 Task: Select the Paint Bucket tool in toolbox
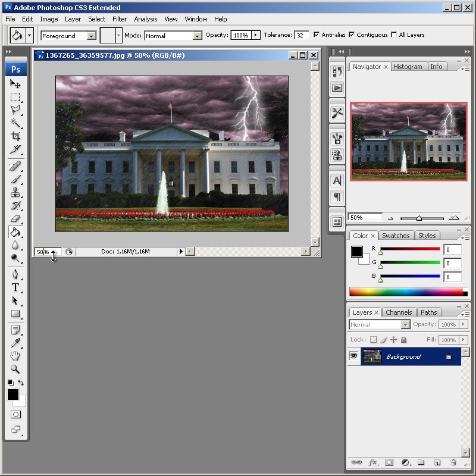coord(15,232)
